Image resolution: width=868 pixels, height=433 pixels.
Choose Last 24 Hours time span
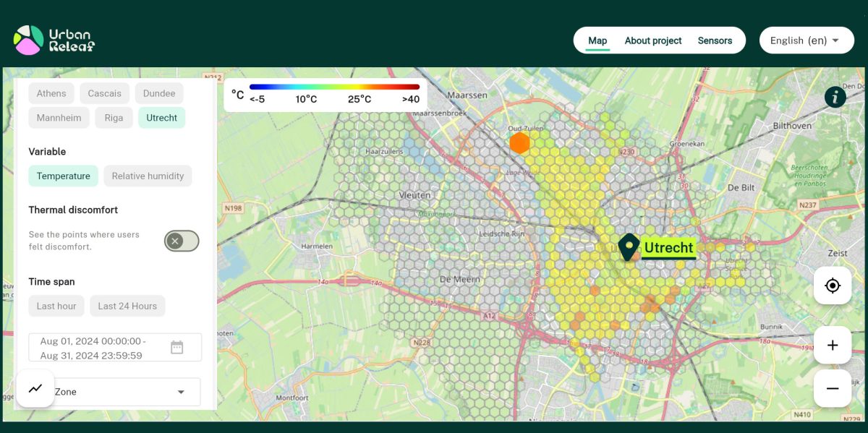[x=127, y=306]
